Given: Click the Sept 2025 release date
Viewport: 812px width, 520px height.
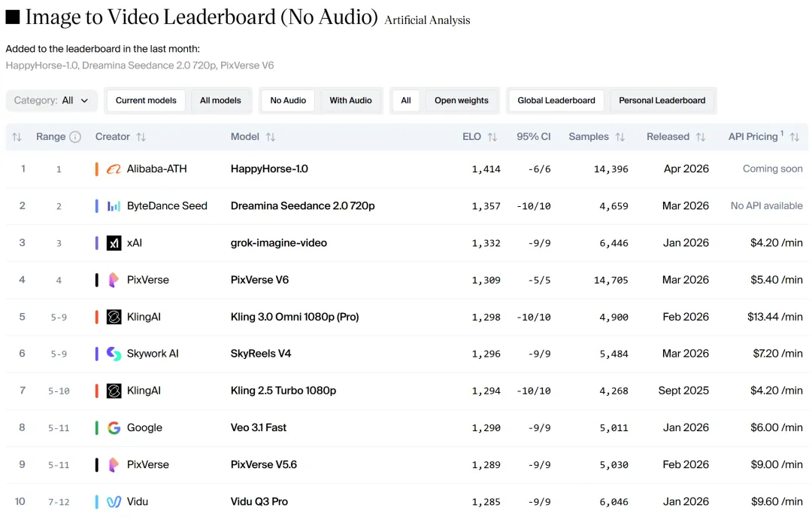Looking at the screenshot, I should pos(683,391).
